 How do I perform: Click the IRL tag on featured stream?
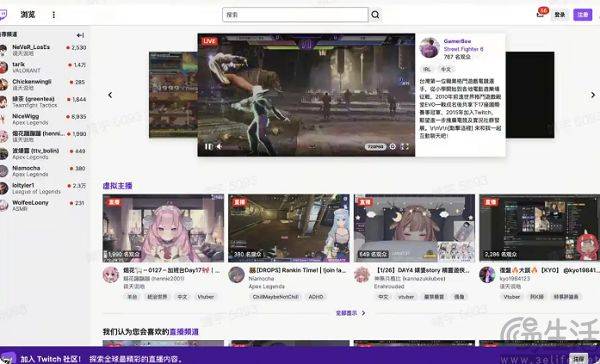(x=427, y=69)
